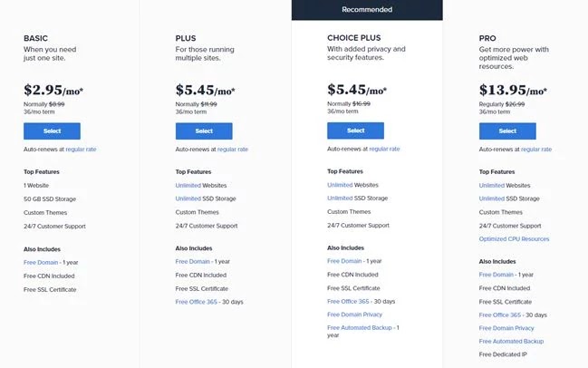Select the Basic plan button

(x=52, y=131)
